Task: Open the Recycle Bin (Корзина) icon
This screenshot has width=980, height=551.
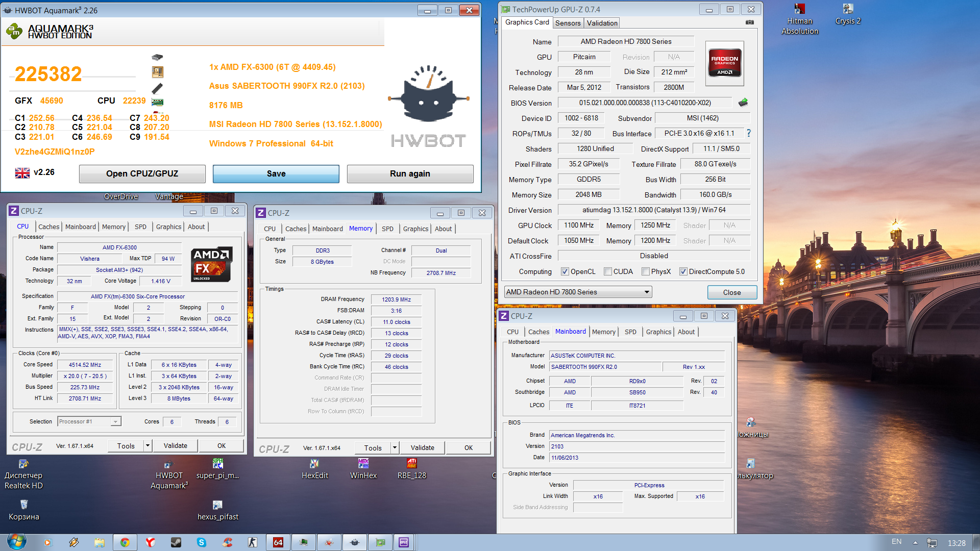Action: [x=23, y=510]
